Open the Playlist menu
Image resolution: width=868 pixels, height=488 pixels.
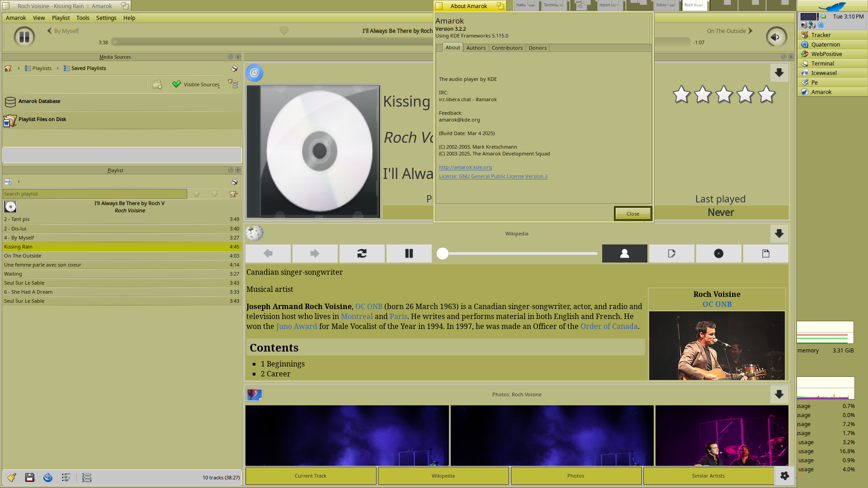point(61,18)
